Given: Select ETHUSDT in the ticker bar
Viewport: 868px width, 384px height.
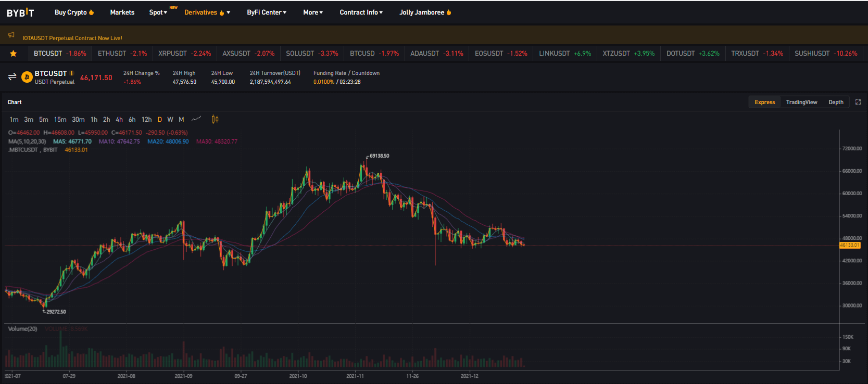Looking at the screenshot, I should click(122, 54).
